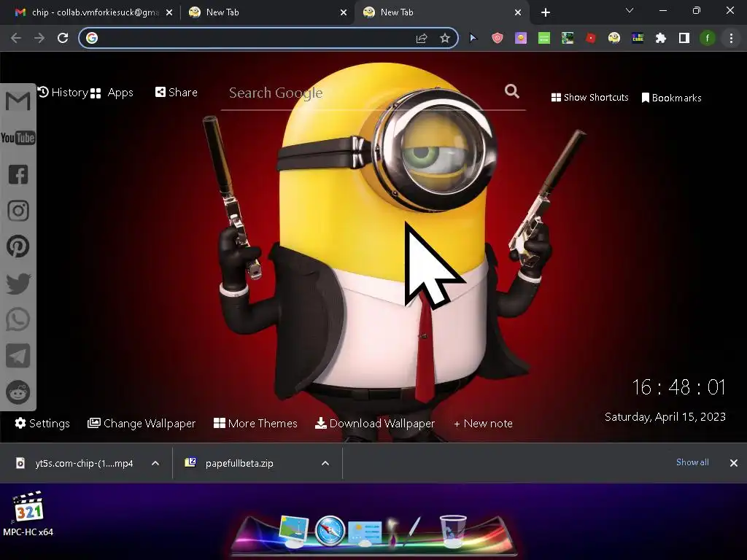Select the MPC-HC x64 desktop shortcut
The width and height of the screenshot is (747, 560).
[28, 514]
